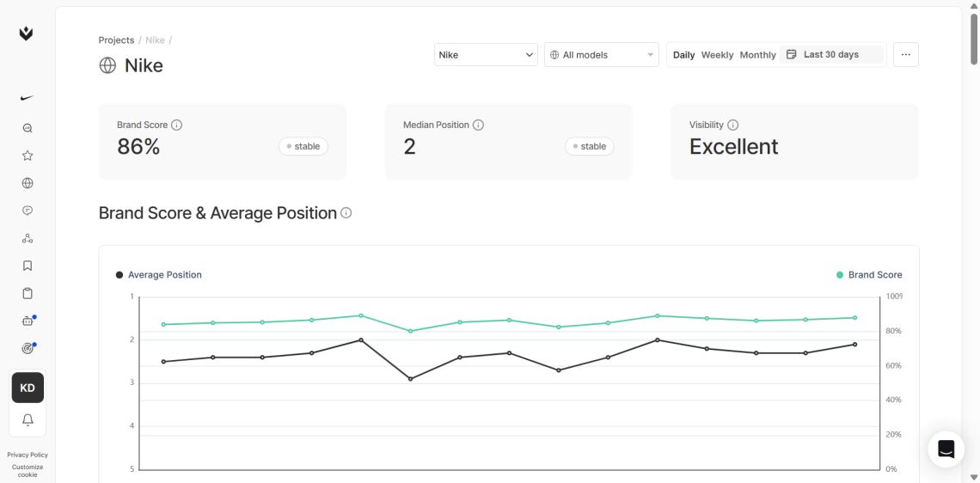The width and height of the screenshot is (980, 483).
Task: Open the Last 30 days date picker
Action: click(x=831, y=54)
